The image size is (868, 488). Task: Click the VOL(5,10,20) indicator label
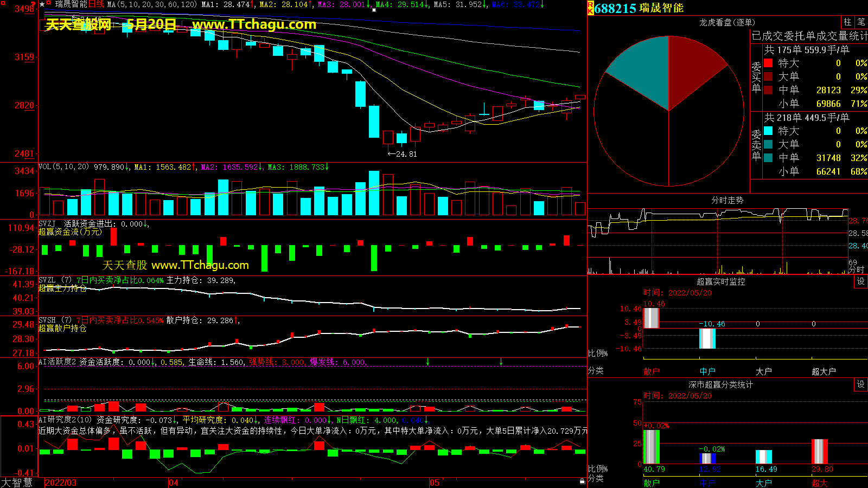pos(63,167)
